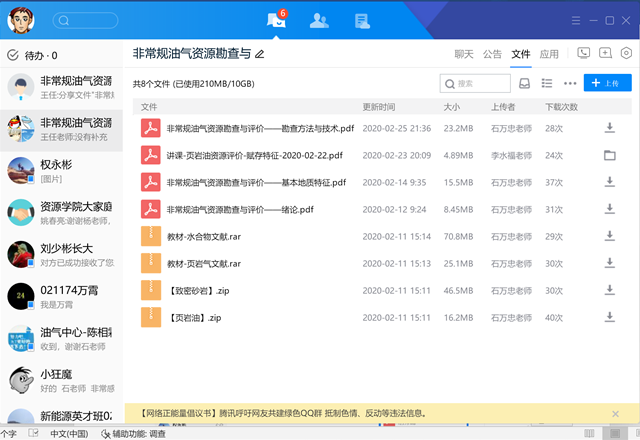Open the 待办 to-do list
640x440 pixels.
32,55
